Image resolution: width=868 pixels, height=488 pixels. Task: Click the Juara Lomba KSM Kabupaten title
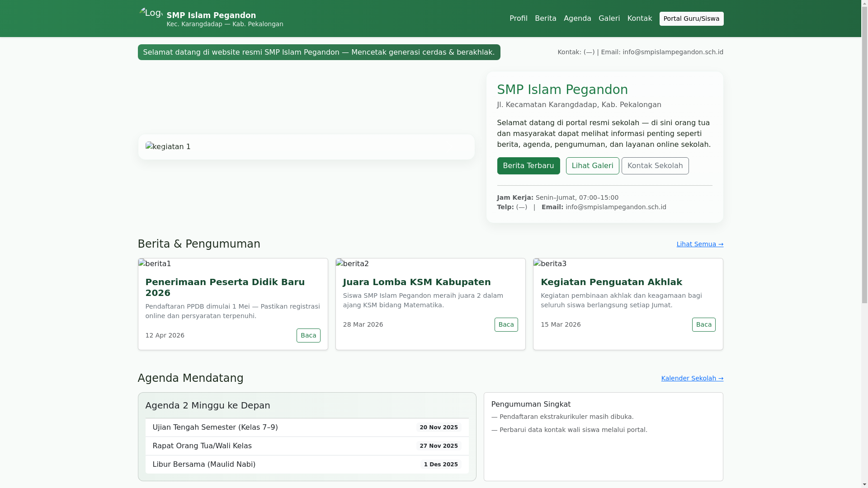click(x=417, y=282)
